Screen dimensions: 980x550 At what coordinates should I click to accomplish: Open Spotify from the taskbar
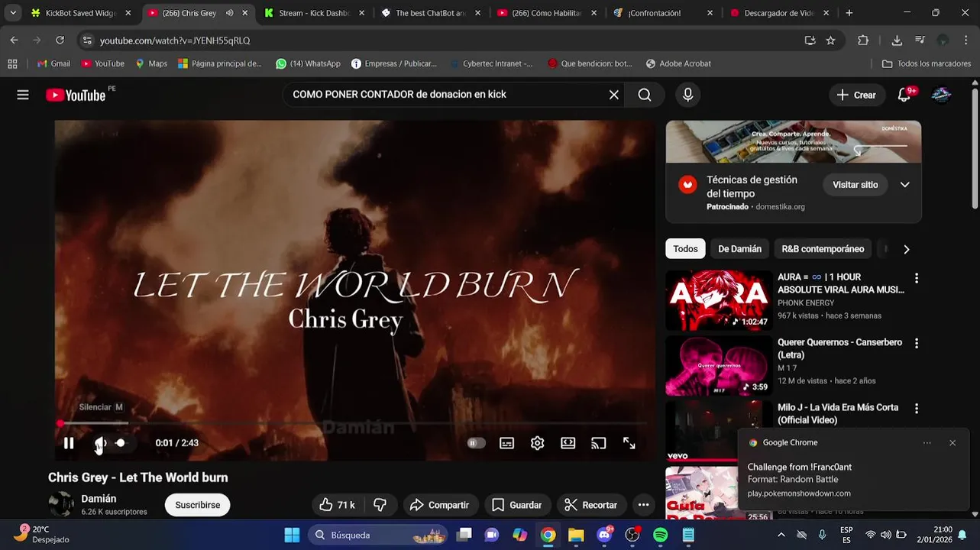(x=661, y=535)
